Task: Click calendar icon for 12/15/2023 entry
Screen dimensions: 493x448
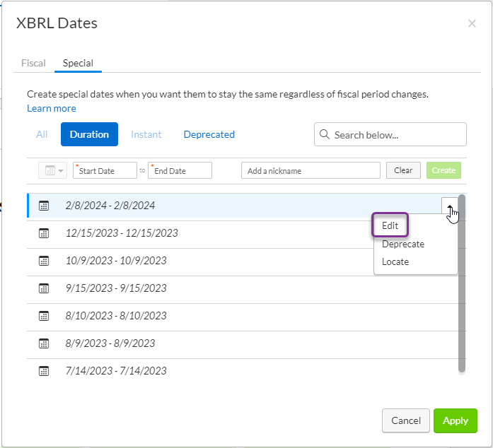Action: 44,233
